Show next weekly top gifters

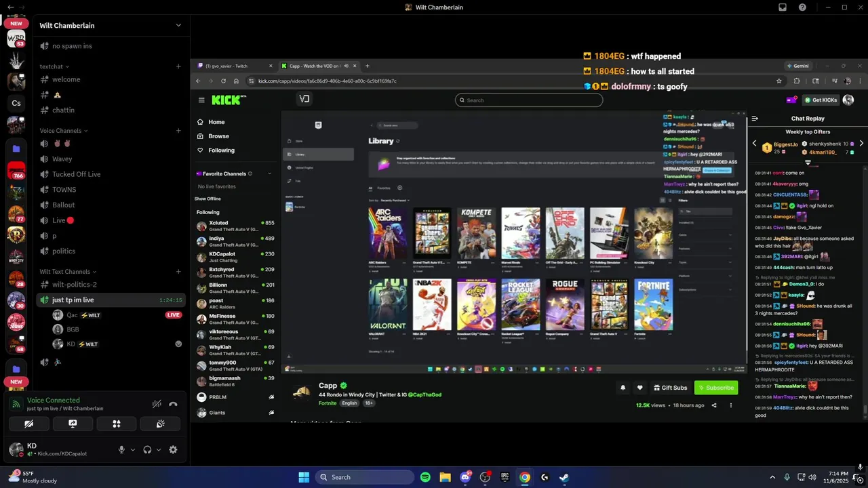(861, 144)
